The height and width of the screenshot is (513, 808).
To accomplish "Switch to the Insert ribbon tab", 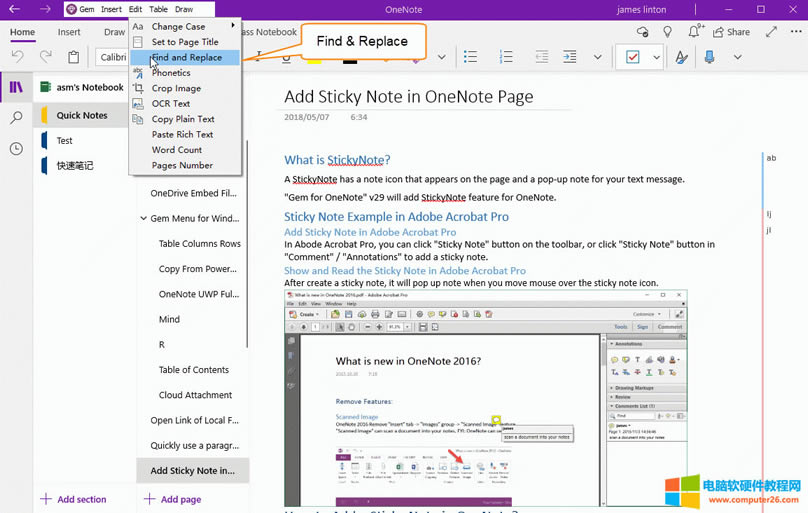I will click(x=69, y=32).
